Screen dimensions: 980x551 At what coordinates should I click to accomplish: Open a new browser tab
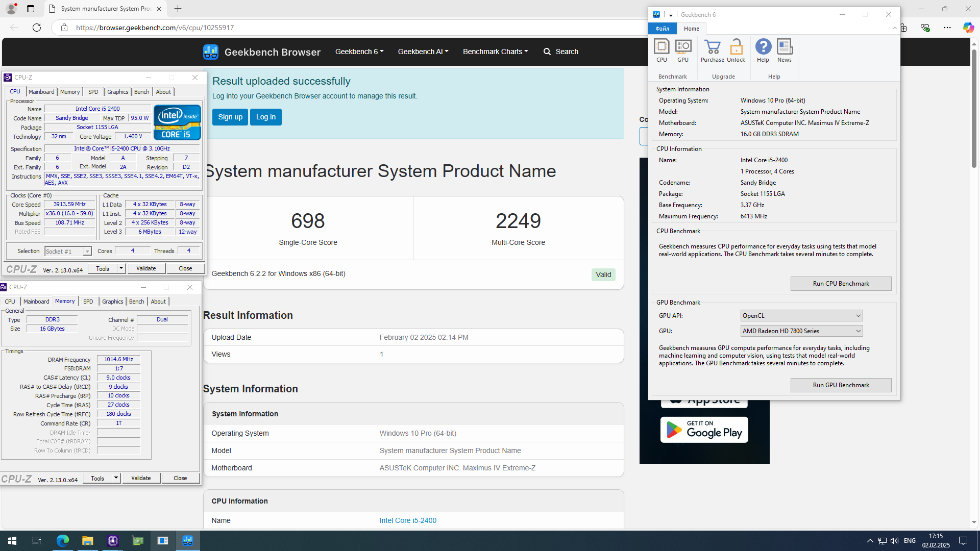coord(178,9)
